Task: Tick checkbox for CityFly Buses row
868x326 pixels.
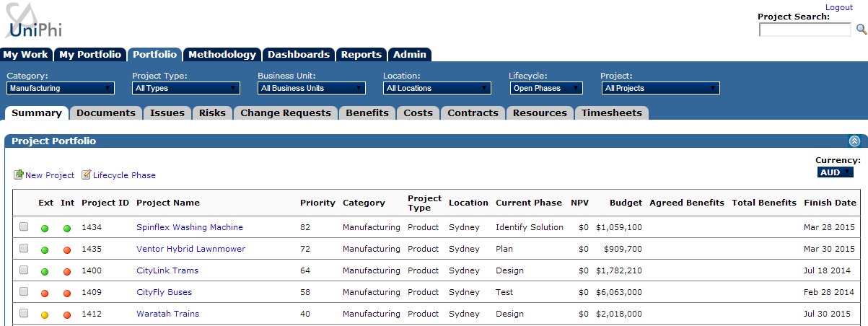Action: tap(24, 292)
